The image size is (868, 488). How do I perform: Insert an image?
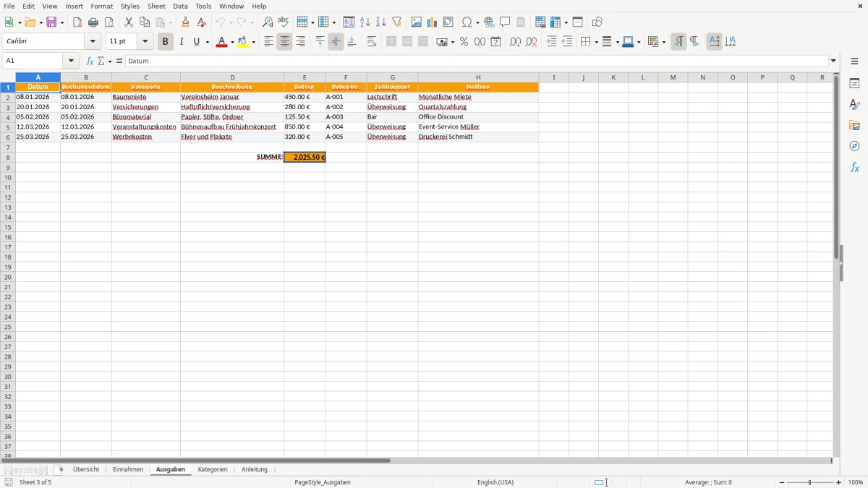pyautogui.click(x=417, y=22)
